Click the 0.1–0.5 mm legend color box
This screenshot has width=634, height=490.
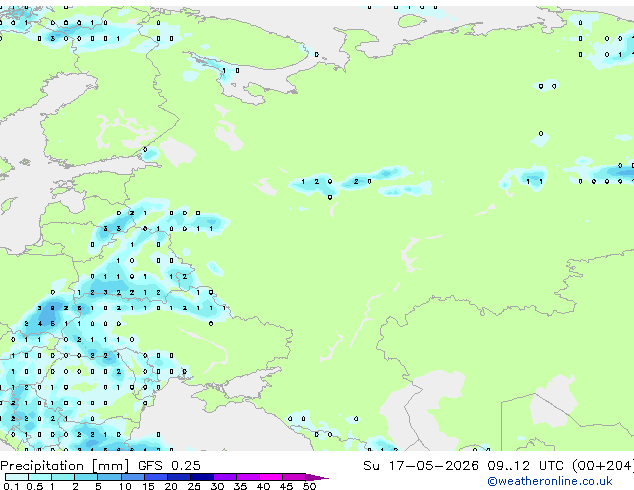(17, 477)
